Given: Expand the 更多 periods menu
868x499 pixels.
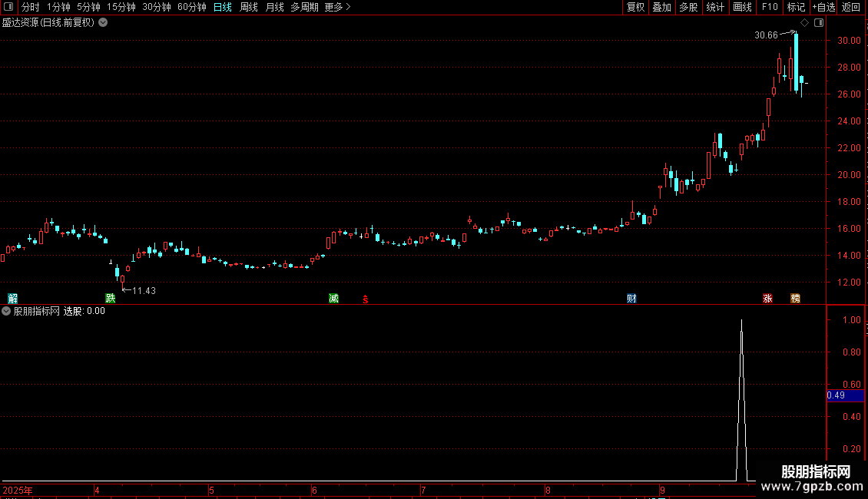Looking at the screenshot, I should pos(337,7).
